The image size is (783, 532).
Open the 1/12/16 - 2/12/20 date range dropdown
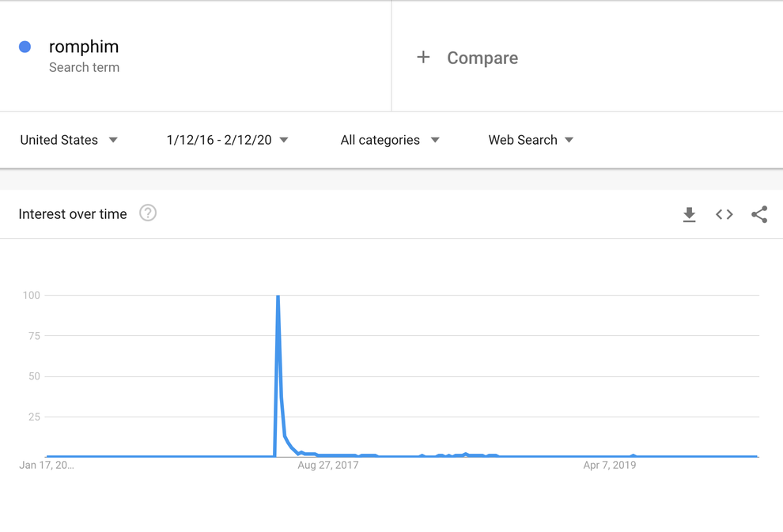(227, 140)
